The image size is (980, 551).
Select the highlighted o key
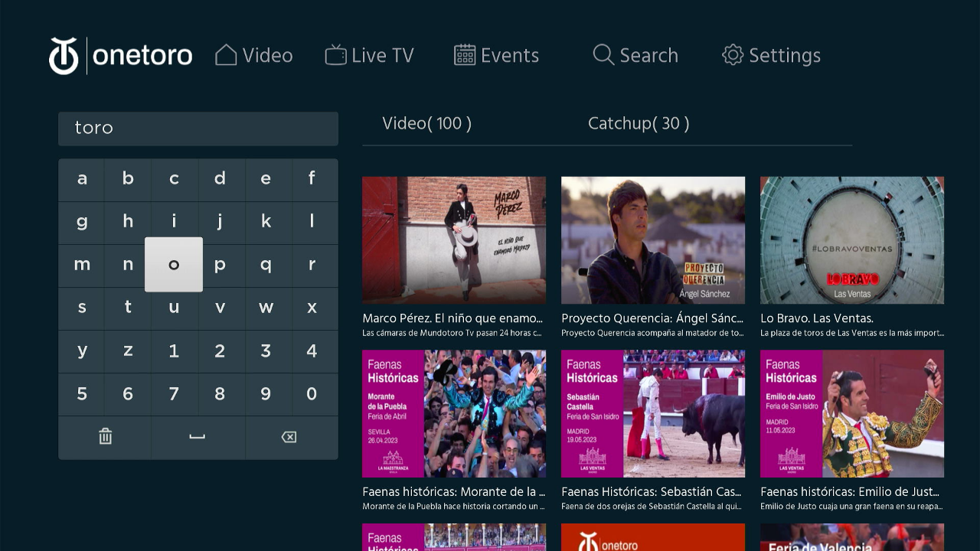click(x=174, y=265)
